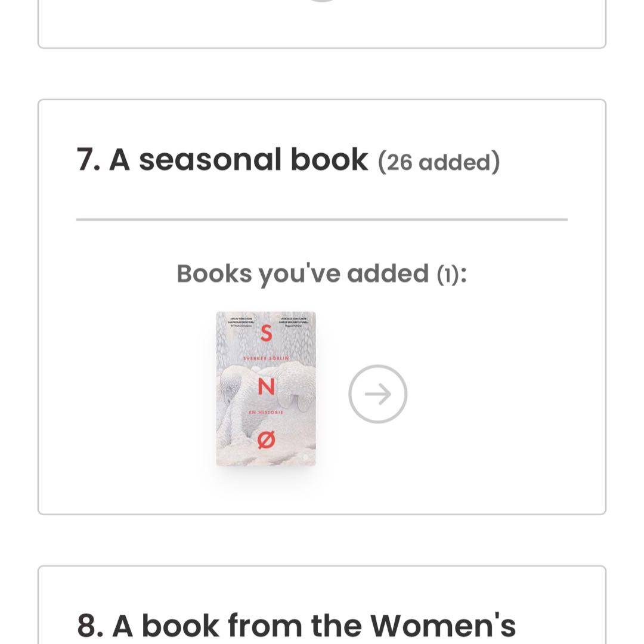
Task: Open "8. A book from the Women's" heading
Action: coord(296,625)
